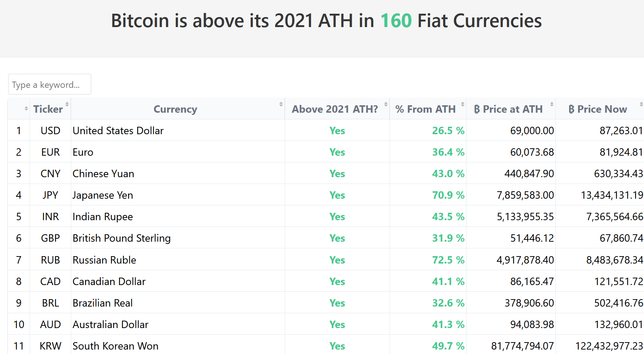
Task: Click the 72.5 % value for Russian Ruble
Action: 448,260
